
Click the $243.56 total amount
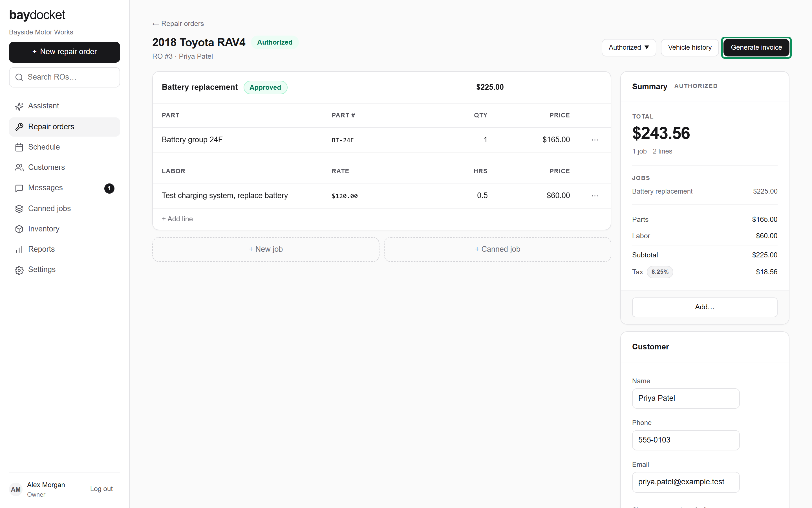pyautogui.click(x=661, y=133)
